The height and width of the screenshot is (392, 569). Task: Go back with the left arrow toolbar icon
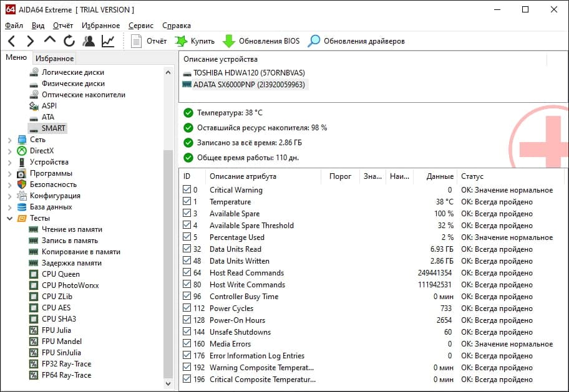click(12, 41)
